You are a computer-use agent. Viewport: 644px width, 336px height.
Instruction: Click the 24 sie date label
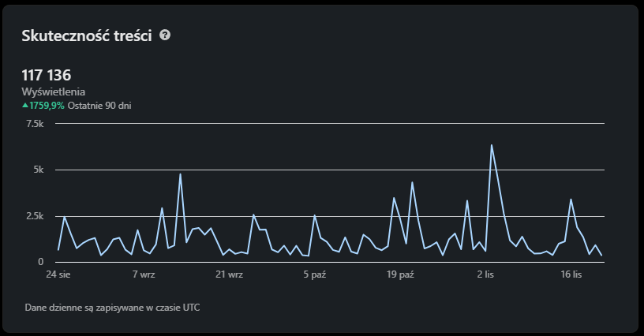coord(58,275)
